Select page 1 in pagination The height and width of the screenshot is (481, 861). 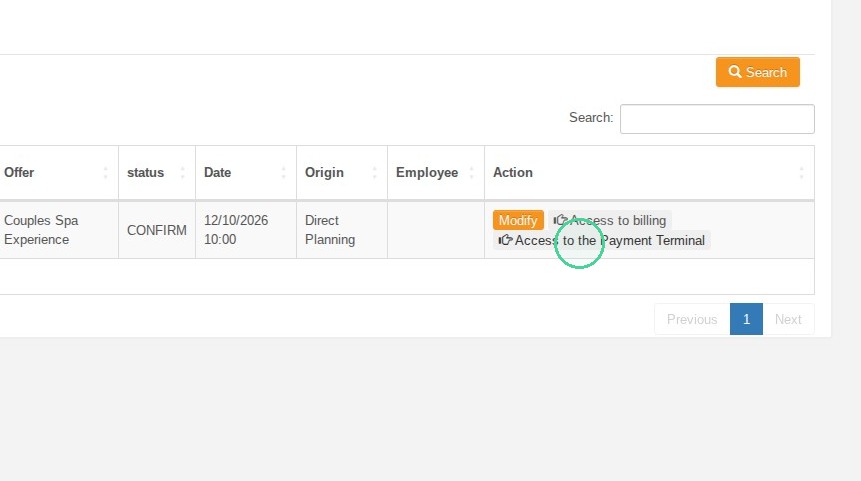(x=746, y=319)
